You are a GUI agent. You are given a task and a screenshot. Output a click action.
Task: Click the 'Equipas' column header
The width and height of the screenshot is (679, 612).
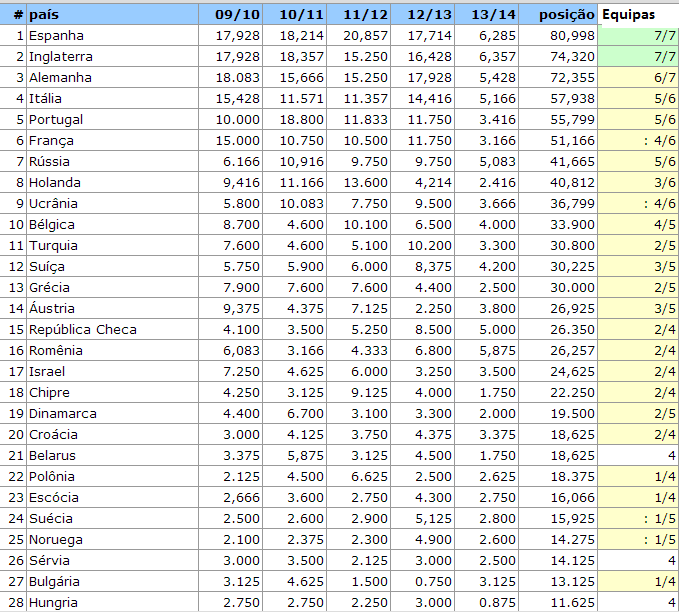pyautogui.click(x=638, y=15)
